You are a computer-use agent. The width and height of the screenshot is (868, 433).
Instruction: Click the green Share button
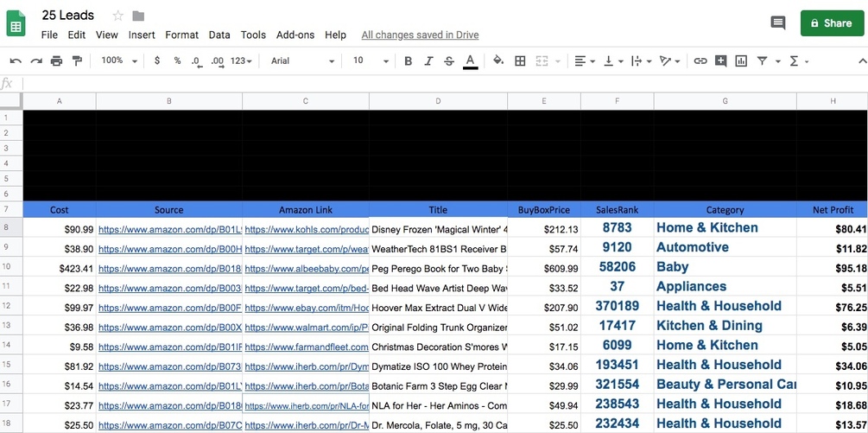[x=832, y=22]
